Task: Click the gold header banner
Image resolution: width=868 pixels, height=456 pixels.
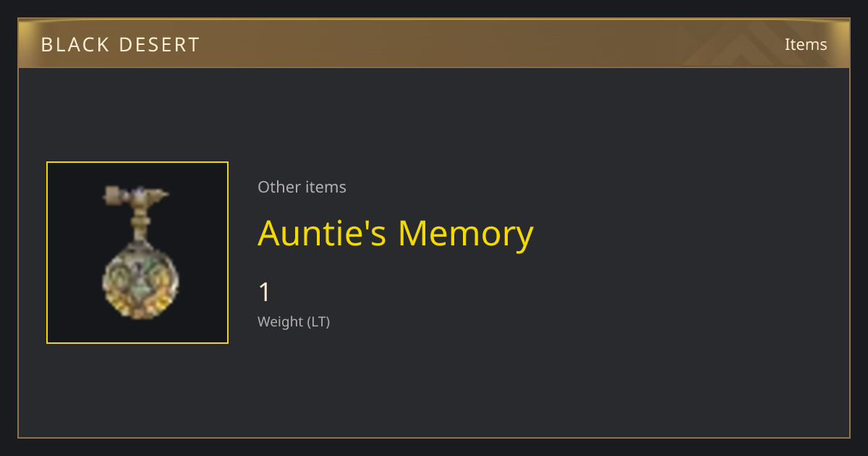Action: coord(434,43)
